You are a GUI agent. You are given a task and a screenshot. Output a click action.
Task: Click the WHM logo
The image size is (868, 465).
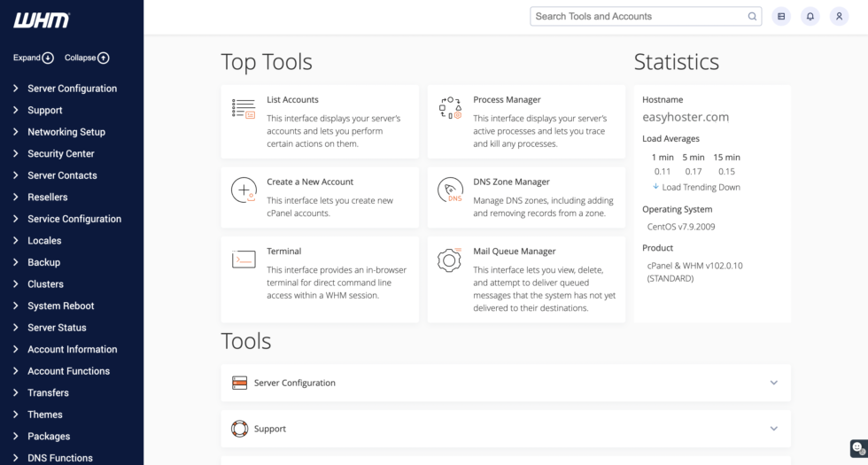tap(42, 19)
